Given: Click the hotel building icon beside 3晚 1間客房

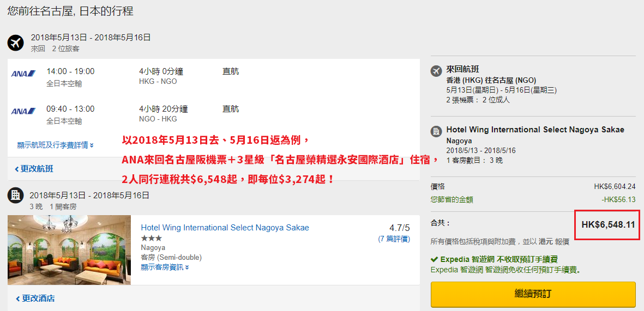Looking at the screenshot, I should pyautogui.click(x=16, y=196).
